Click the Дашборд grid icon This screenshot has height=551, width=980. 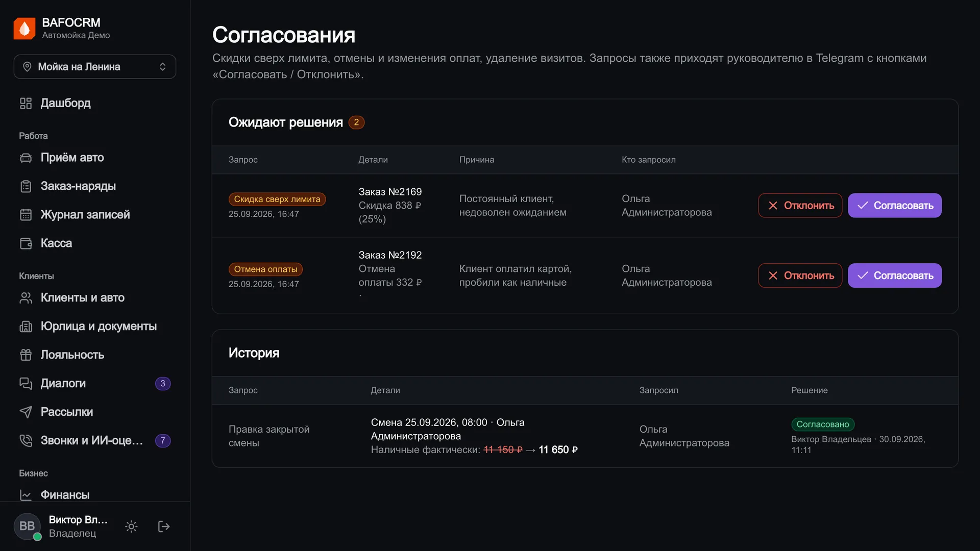pos(26,103)
